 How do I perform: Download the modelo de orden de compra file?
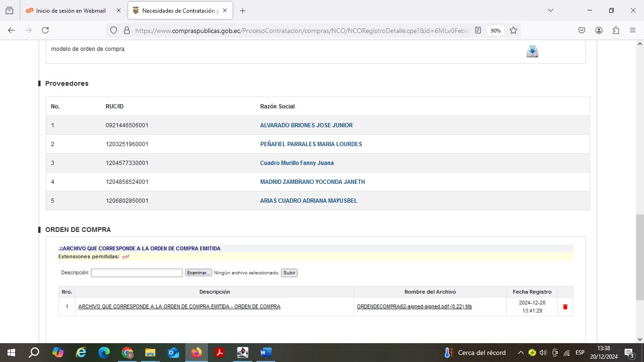532,51
